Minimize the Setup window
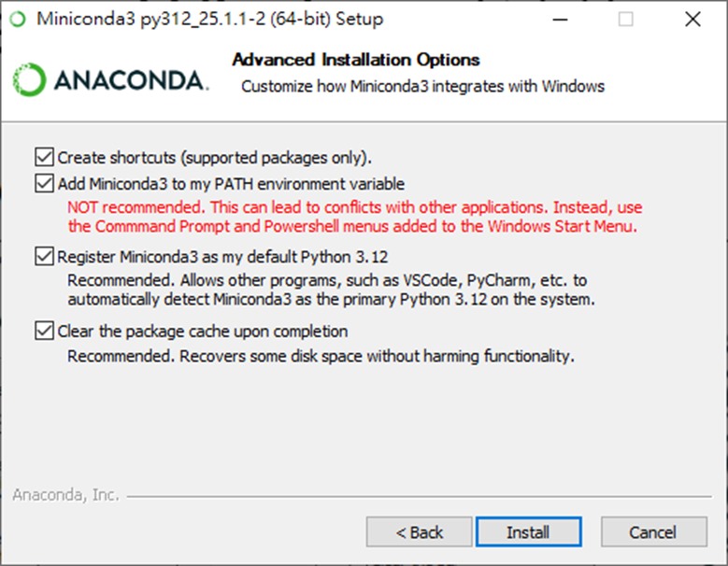 pos(559,19)
